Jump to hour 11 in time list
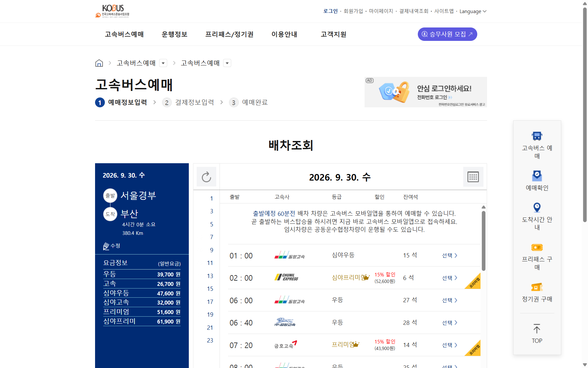The image size is (588, 368). (x=210, y=263)
